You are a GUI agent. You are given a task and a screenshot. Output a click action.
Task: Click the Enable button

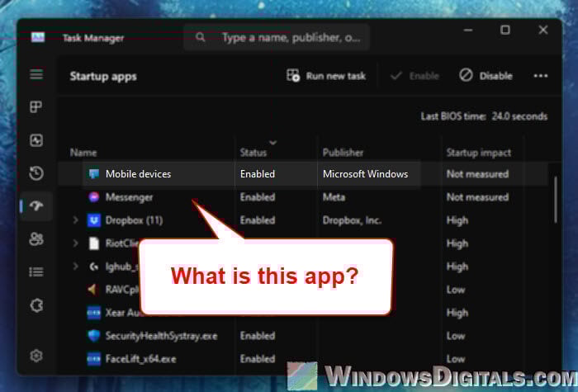[x=415, y=76]
